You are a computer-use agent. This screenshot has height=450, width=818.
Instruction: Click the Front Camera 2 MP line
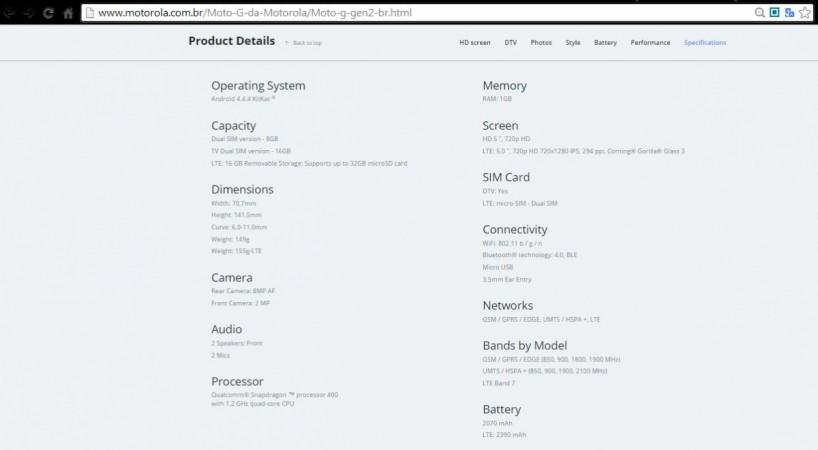(240, 303)
